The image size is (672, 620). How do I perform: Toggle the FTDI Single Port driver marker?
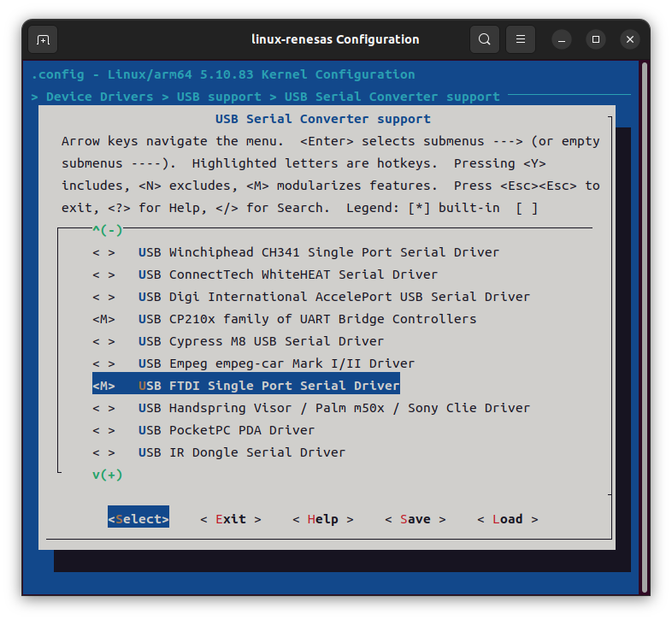coord(103,386)
